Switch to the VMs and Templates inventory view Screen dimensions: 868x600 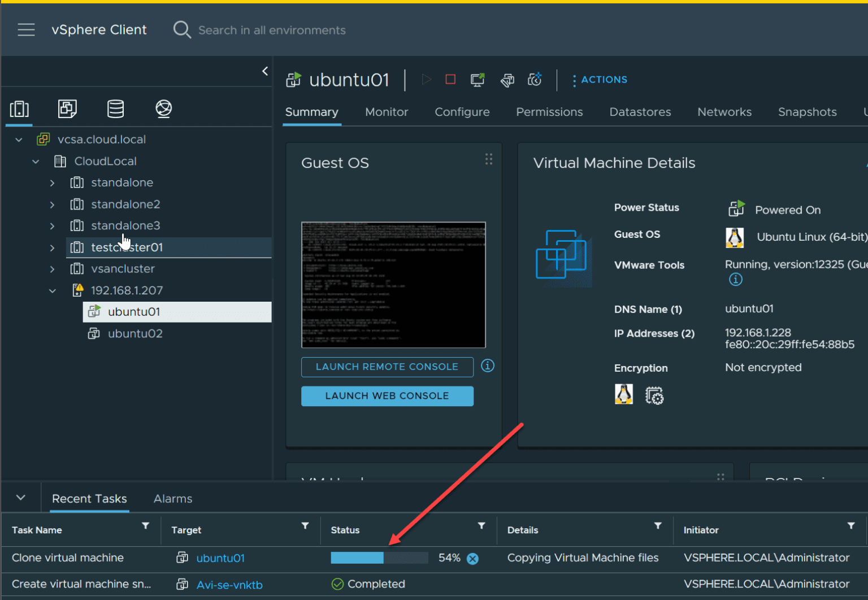(x=67, y=108)
